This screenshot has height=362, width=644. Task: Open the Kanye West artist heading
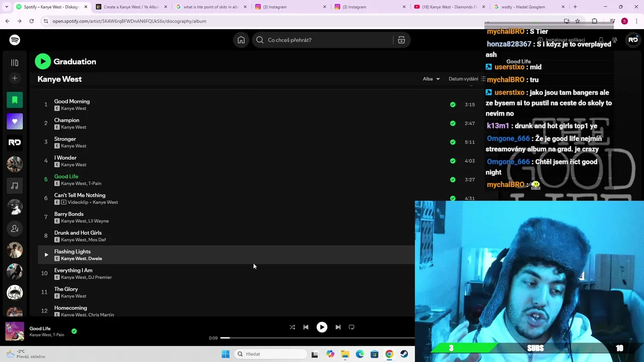59,79
